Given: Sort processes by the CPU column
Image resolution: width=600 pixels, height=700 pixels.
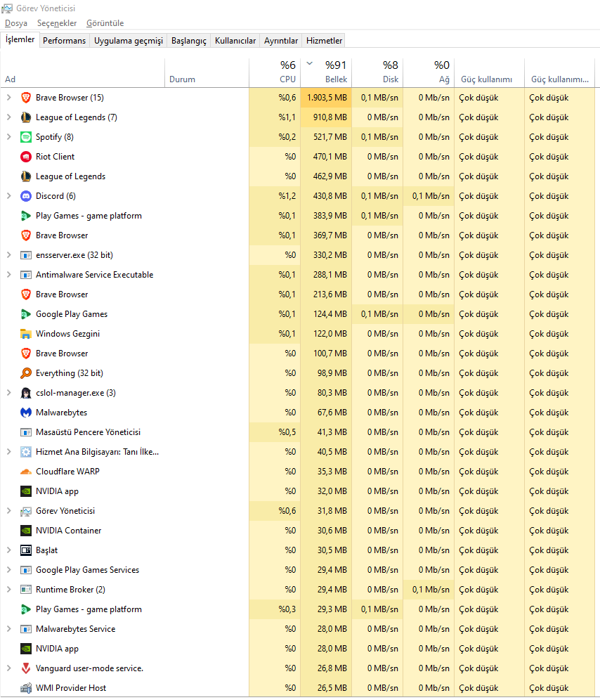Looking at the screenshot, I should pyautogui.click(x=275, y=72).
